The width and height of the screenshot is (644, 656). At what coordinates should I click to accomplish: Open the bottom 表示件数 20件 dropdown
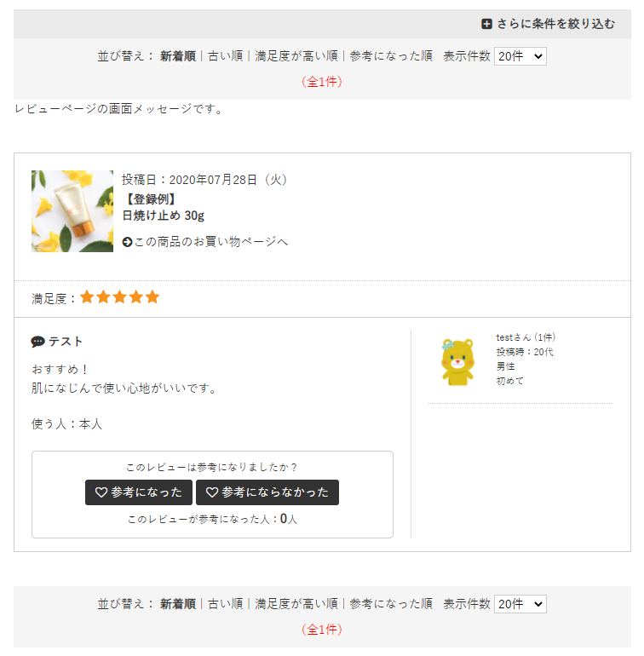point(520,604)
